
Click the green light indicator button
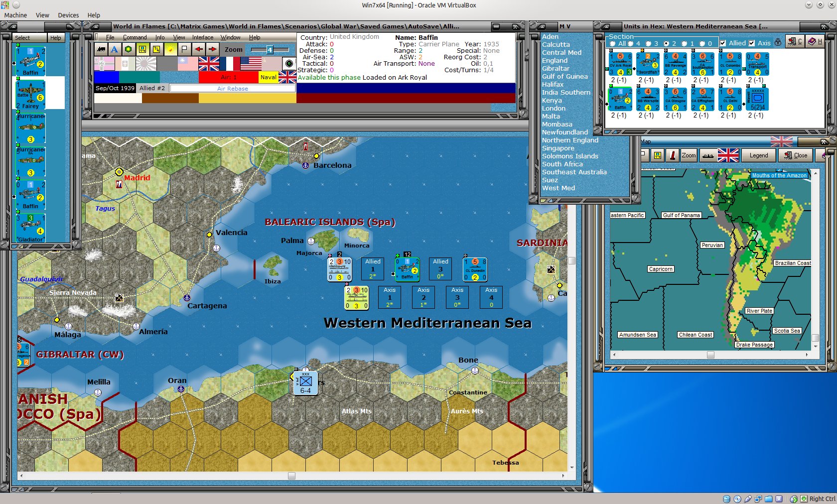point(289,64)
